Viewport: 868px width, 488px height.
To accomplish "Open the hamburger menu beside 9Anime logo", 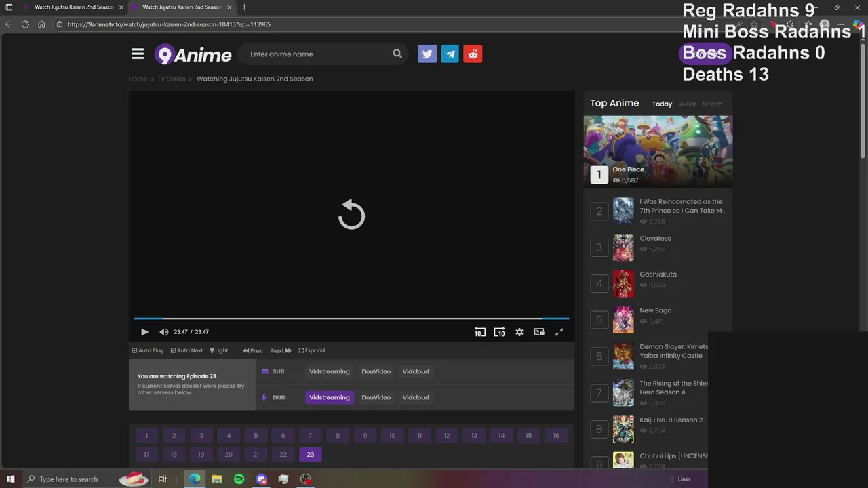I will (138, 54).
